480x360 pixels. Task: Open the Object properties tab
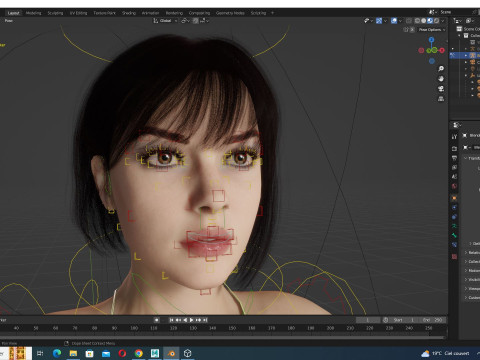[454, 198]
